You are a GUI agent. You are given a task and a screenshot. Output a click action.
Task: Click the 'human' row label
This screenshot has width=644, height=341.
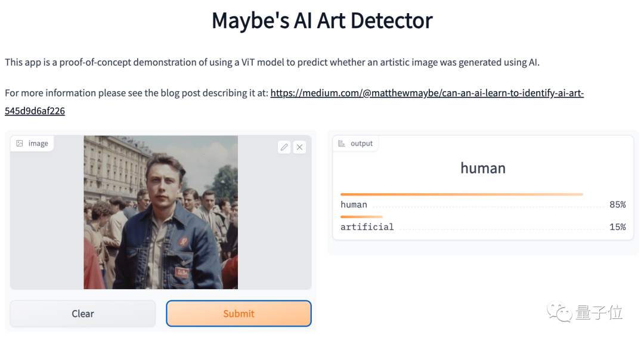[354, 204]
